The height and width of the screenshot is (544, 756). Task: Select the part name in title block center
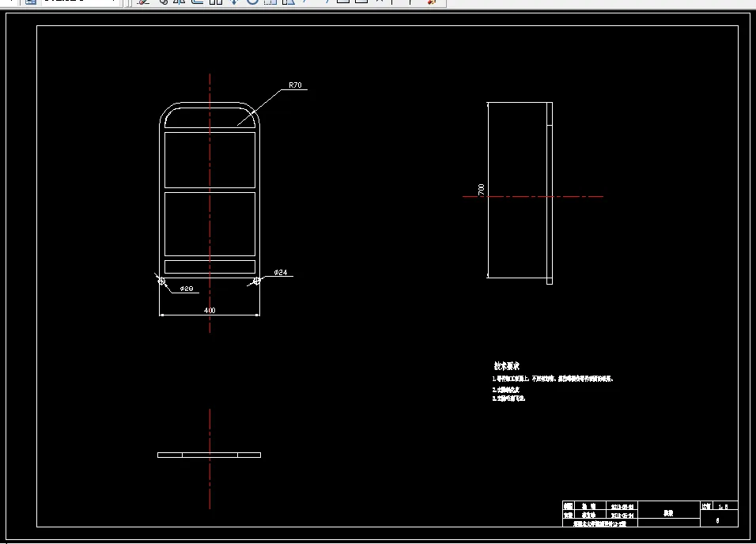tap(668, 514)
